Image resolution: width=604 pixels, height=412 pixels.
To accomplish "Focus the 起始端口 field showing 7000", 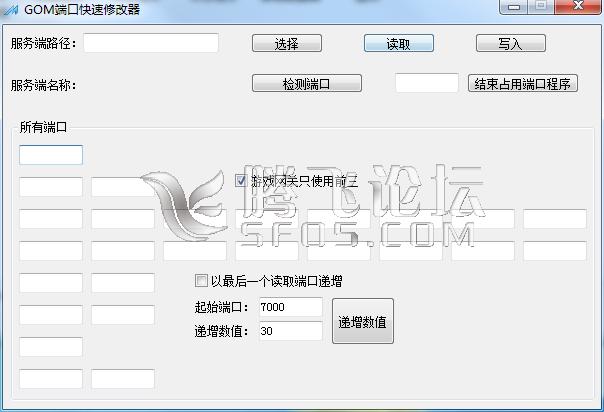I will pos(291,307).
